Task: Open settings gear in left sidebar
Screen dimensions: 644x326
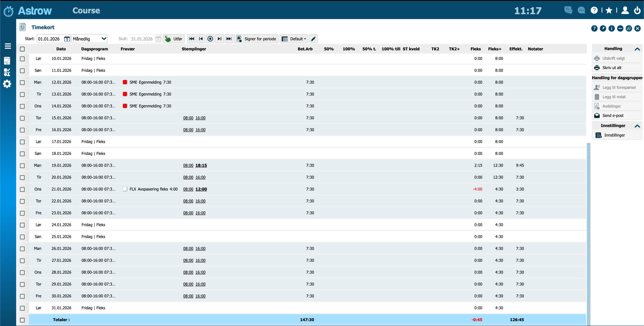Action: [x=7, y=84]
